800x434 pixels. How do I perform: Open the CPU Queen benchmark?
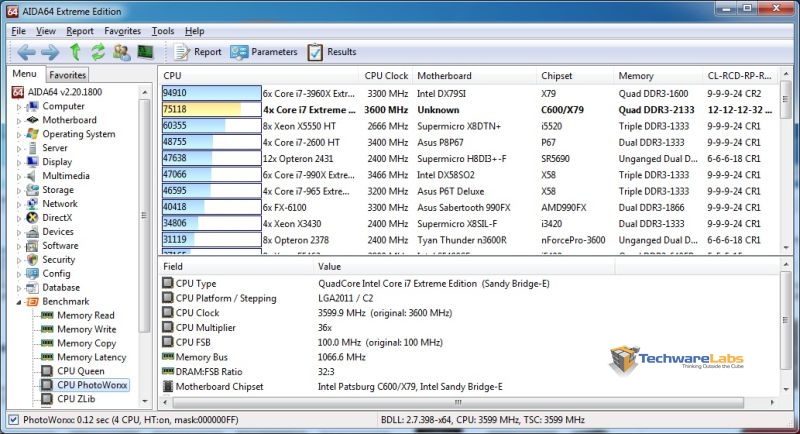click(81, 371)
